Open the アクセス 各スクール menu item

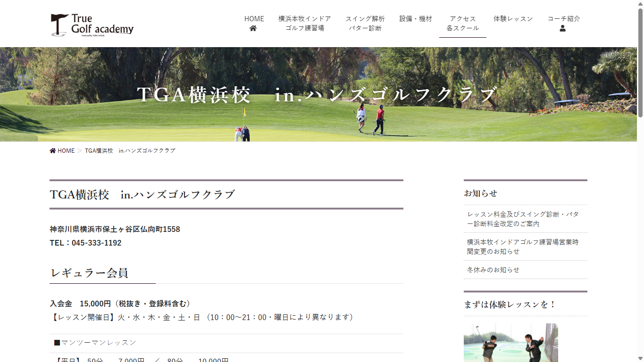[463, 24]
